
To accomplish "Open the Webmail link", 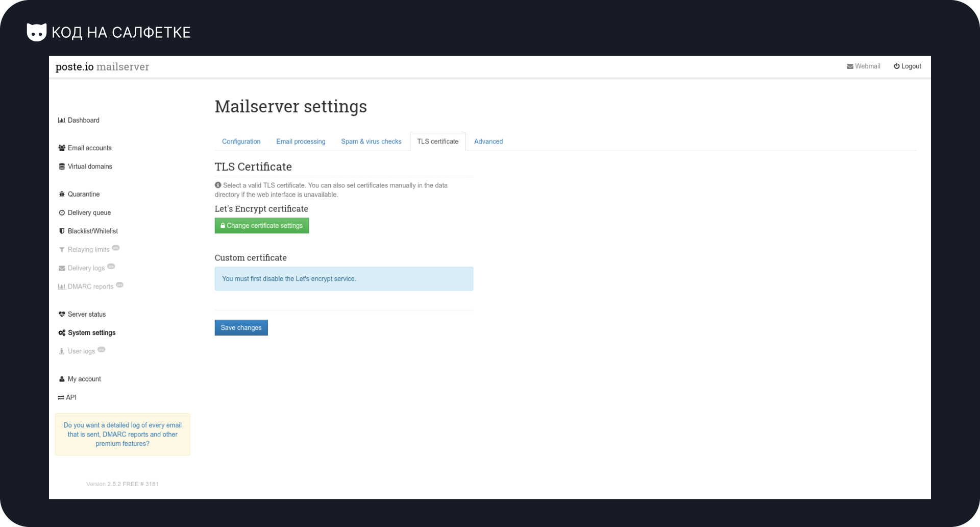I will [864, 66].
